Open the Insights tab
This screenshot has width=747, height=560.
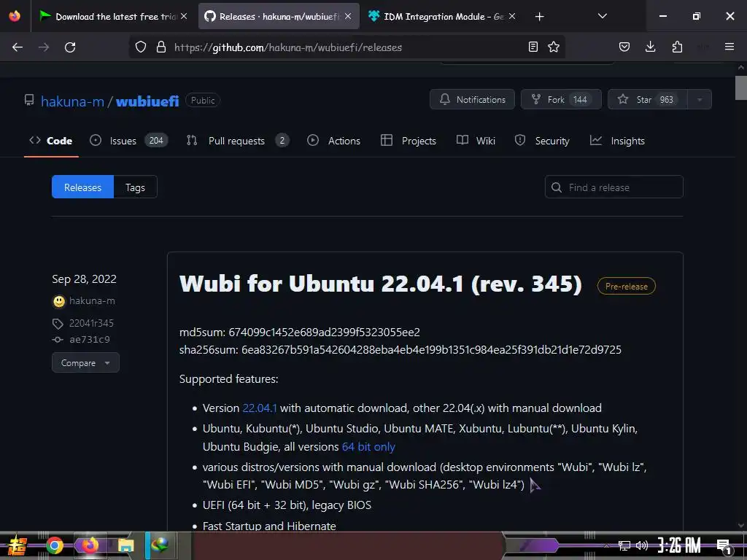tap(617, 141)
